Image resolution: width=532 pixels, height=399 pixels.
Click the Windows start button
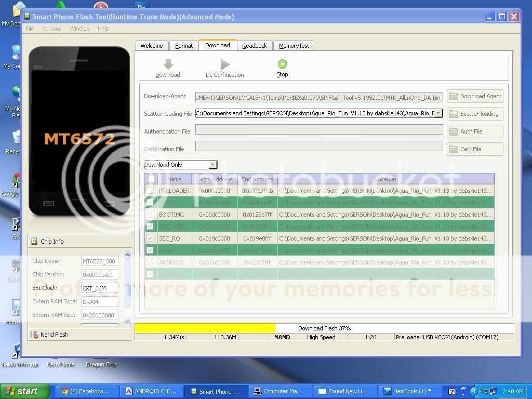[25, 391]
